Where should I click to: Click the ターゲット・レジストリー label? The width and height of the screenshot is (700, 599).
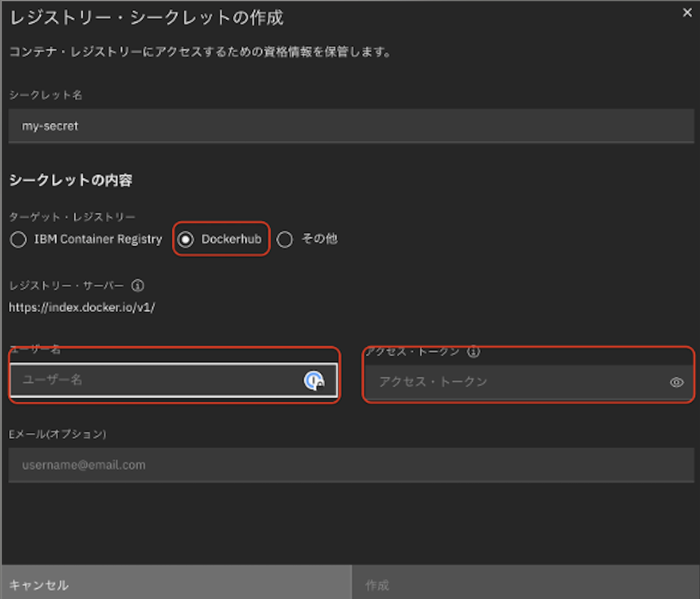pyautogui.click(x=72, y=217)
